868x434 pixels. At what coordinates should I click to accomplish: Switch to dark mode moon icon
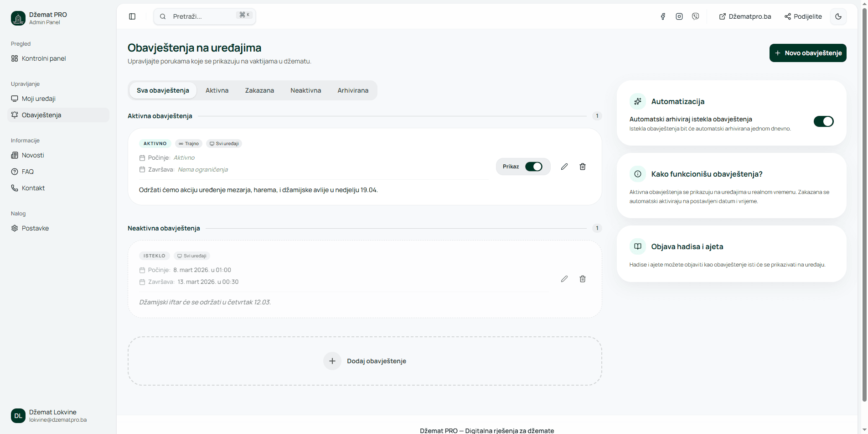[x=838, y=16]
